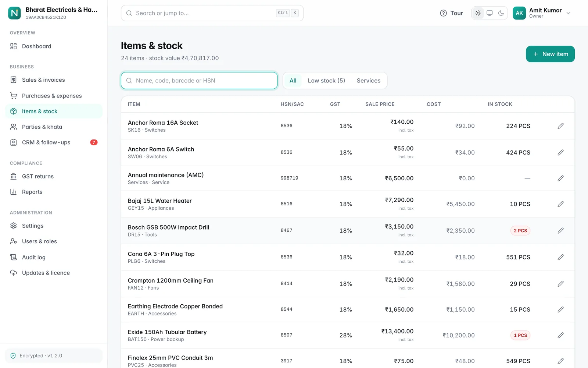Edit Bajaj 15L Water Heater pencil icon
Viewport: 588px width, 368px height.
[560, 204]
